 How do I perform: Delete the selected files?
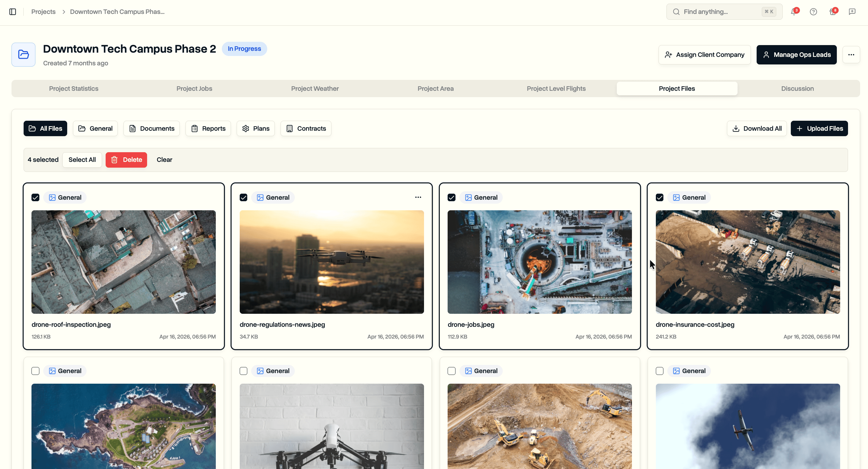click(126, 160)
